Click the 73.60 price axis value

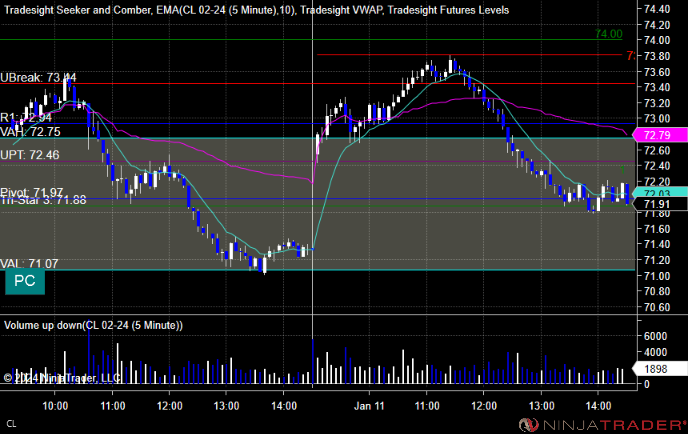pyautogui.click(x=657, y=72)
